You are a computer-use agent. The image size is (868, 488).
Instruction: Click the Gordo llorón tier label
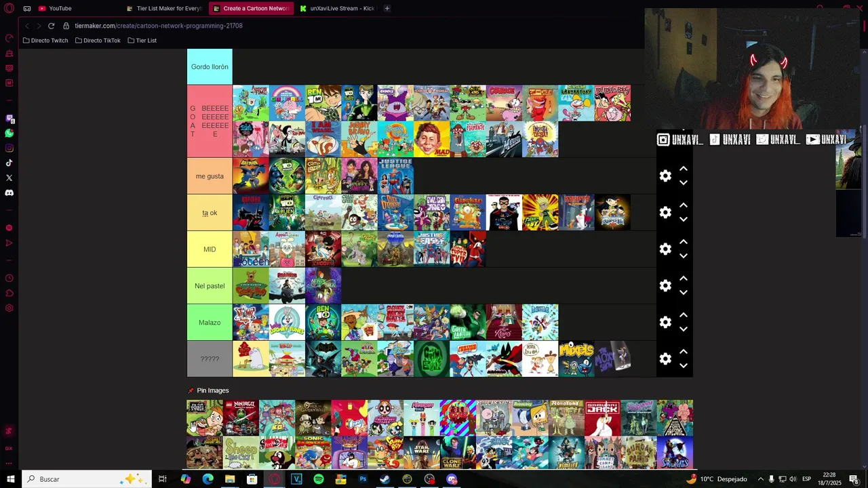pos(210,67)
